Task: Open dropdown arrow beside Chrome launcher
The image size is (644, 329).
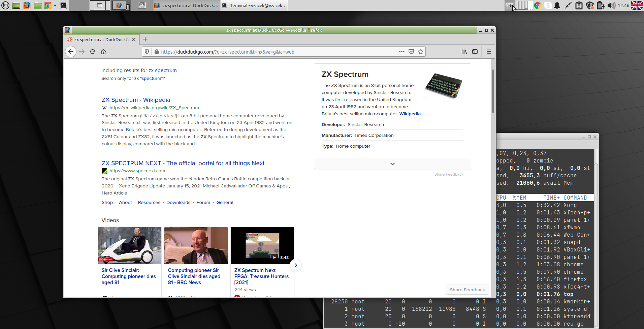Action: point(55,5)
